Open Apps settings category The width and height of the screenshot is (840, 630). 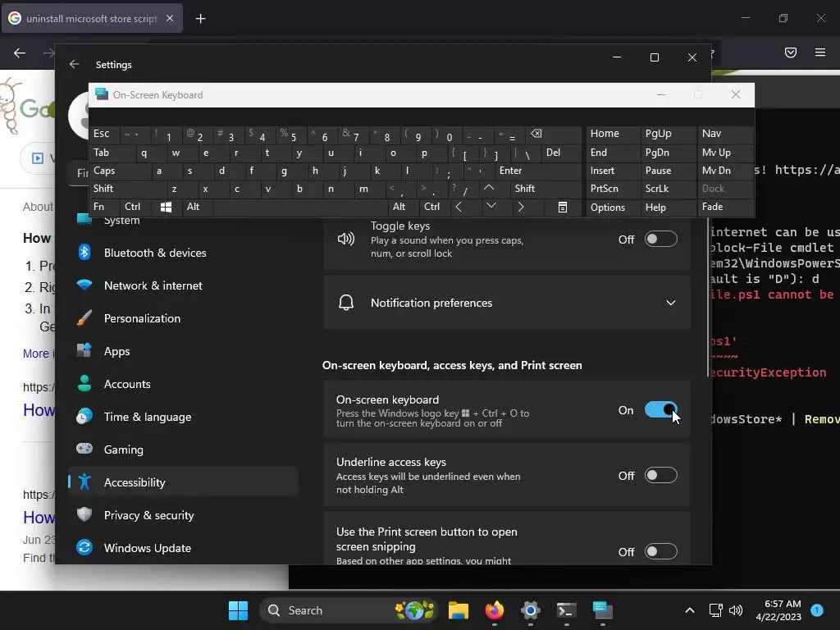click(183, 351)
